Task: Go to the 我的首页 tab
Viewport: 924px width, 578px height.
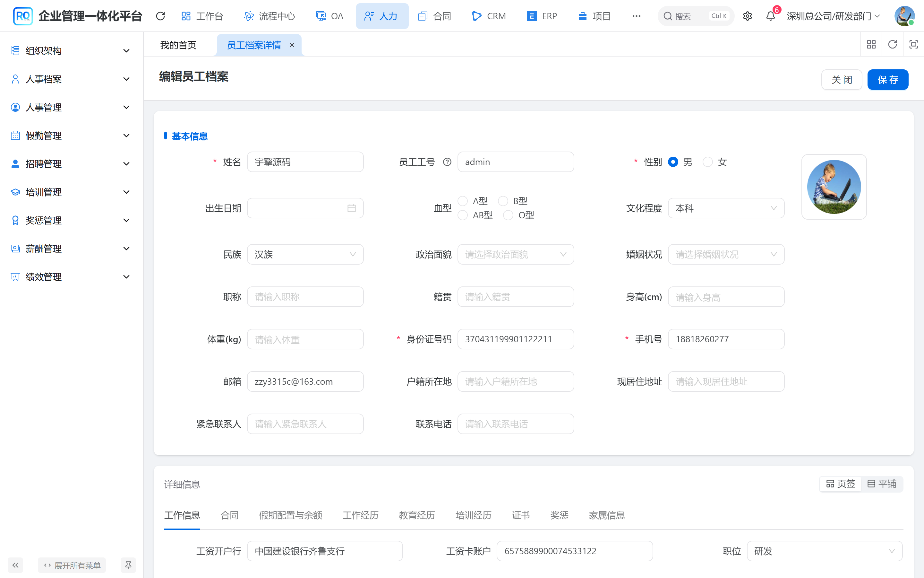Action: click(178, 45)
